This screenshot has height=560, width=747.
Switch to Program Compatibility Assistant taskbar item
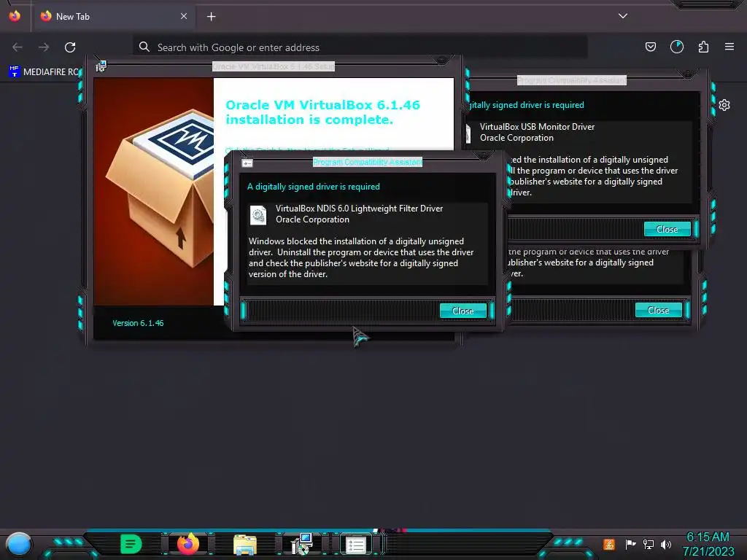356,545
